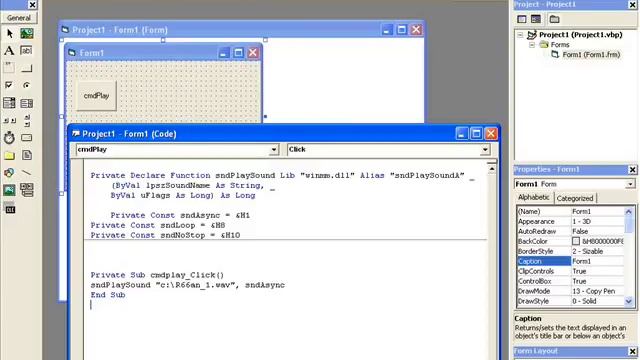Select the Frame control tool
This screenshot has width=640, height=360.
[x=9, y=68]
